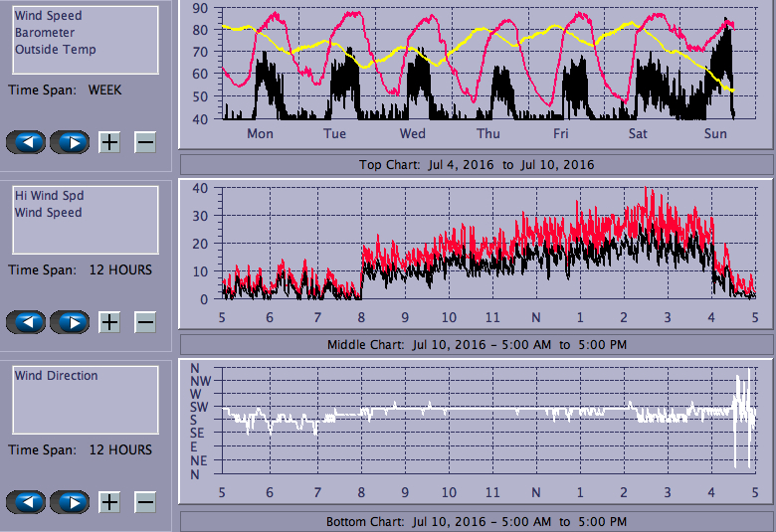
Task: Go back in time on middle chart
Action: tap(29, 322)
